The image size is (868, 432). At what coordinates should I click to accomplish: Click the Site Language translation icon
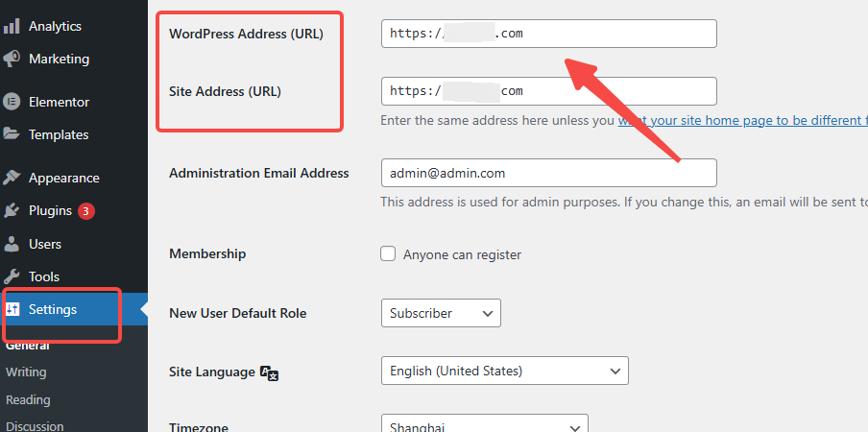tap(270, 372)
